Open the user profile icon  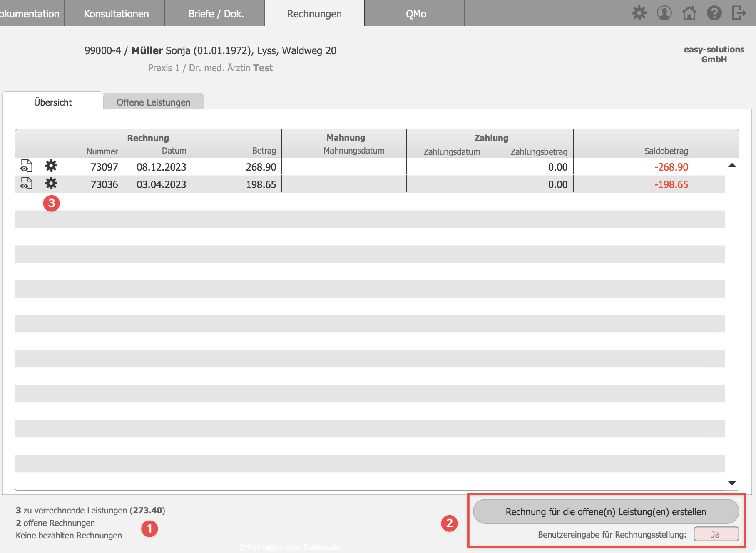point(664,13)
